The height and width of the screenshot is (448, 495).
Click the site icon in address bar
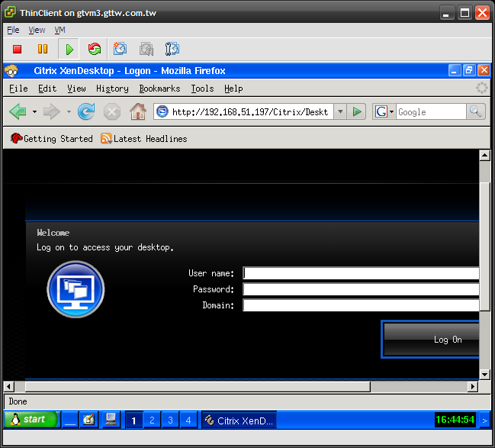pyautogui.click(x=162, y=111)
